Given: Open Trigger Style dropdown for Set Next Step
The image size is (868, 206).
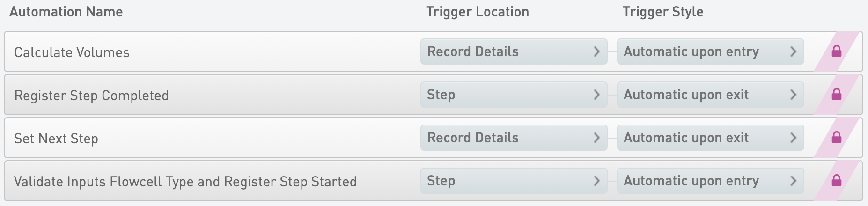Looking at the screenshot, I should pyautogui.click(x=710, y=138).
